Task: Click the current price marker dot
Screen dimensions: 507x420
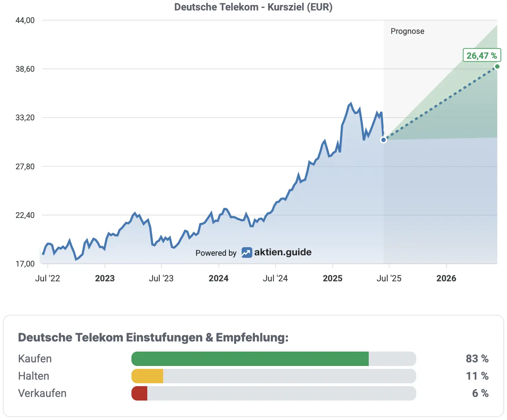Action: tap(383, 140)
